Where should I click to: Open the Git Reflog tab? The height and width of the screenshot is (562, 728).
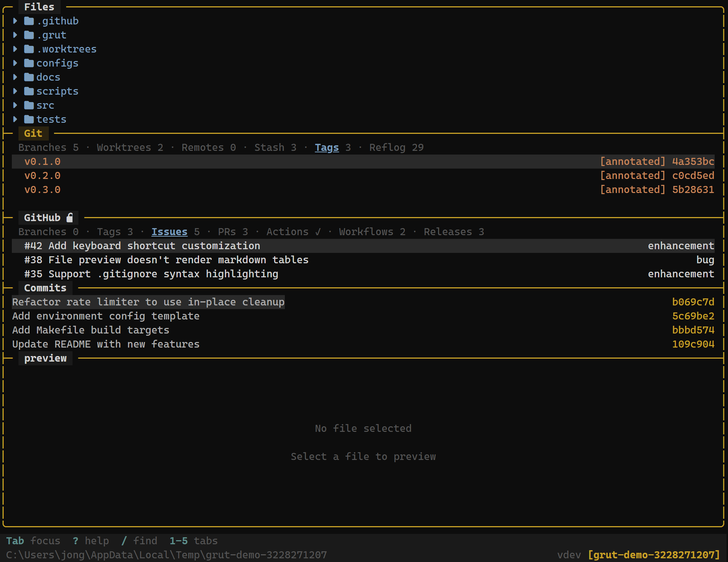(396, 148)
